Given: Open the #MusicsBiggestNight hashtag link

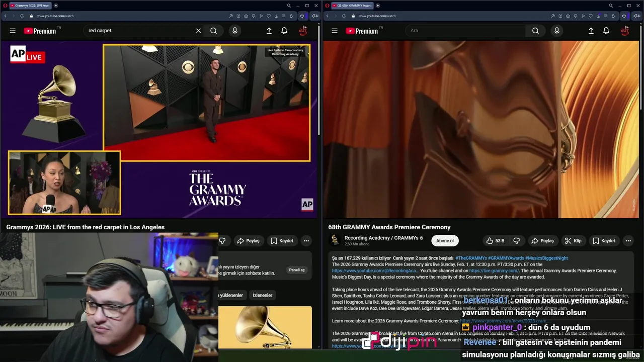Looking at the screenshot, I should click(x=546, y=258).
